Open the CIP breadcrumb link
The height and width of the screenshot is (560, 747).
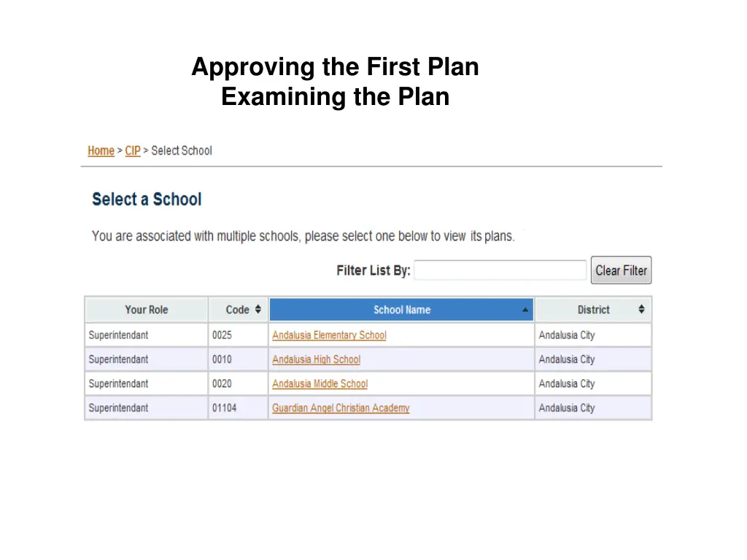tap(133, 151)
